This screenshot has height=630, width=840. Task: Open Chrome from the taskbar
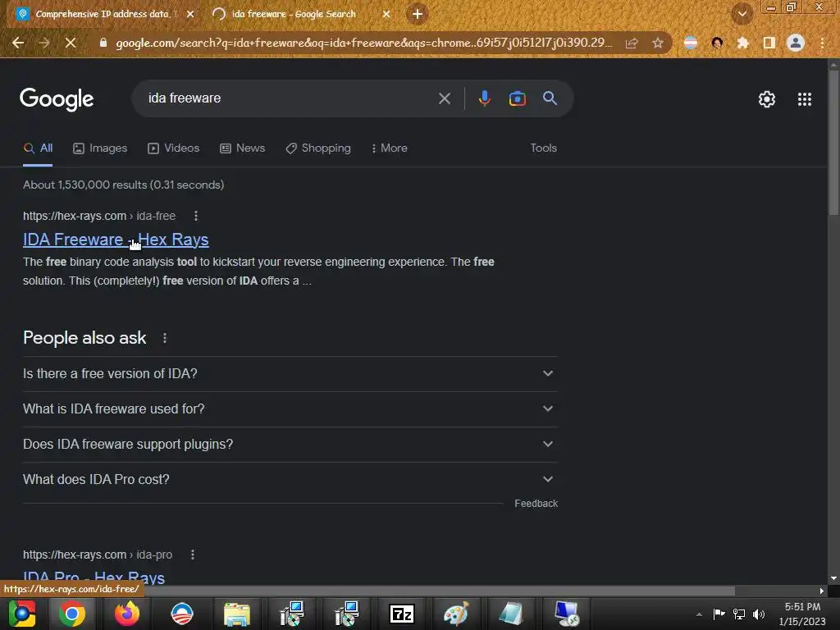(72, 614)
